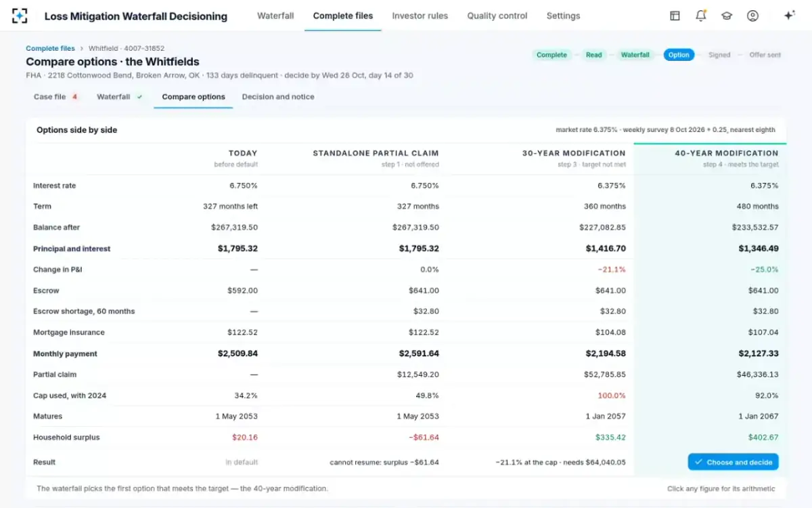Viewport: 812px width, 508px height.
Task: Click the STANDALONE PARTIAL CLAIM column header
Action: (376, 153)
